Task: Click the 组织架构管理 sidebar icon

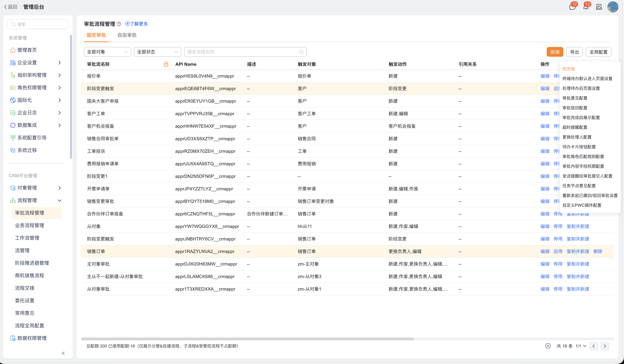Action: pos(13,75)
